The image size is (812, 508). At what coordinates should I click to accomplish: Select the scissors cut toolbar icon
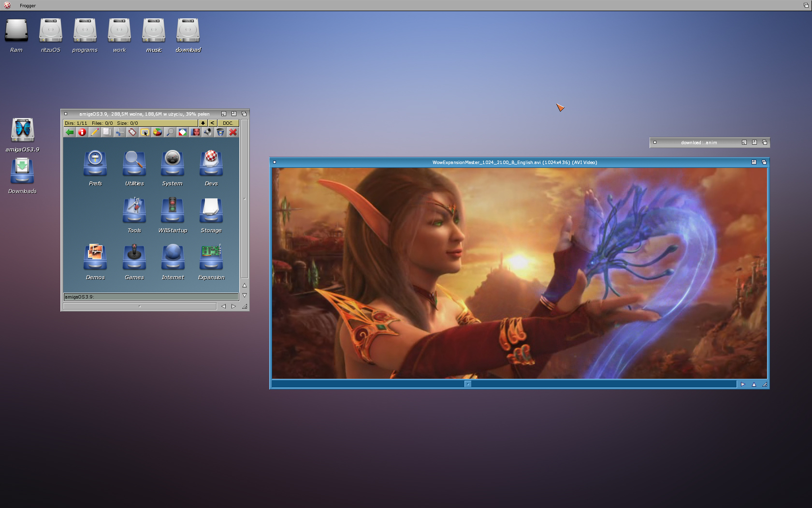[120, 132]
